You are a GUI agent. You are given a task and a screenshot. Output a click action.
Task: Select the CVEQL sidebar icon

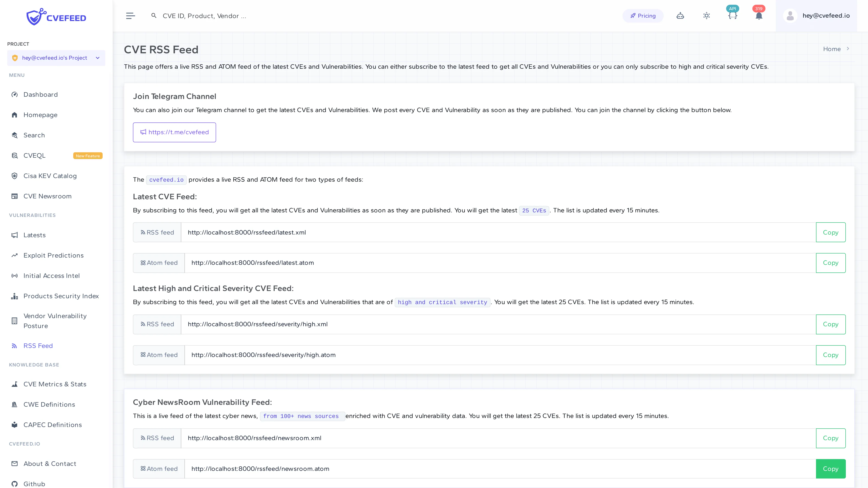[14, 155]
